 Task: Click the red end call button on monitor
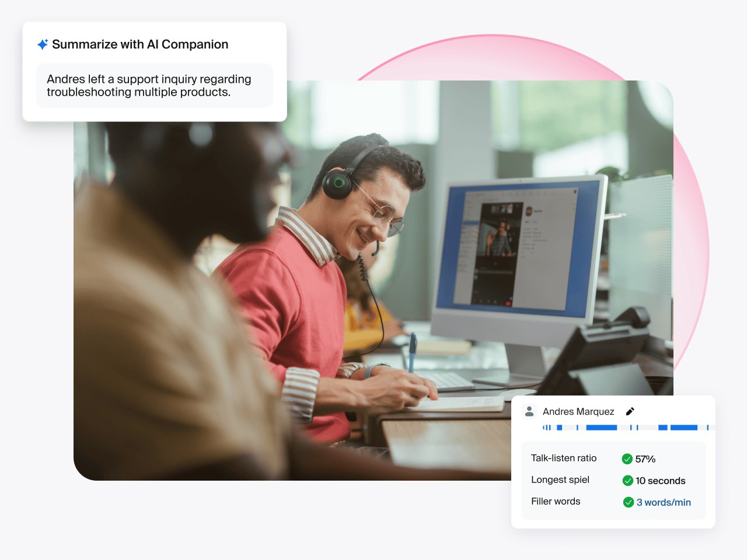[508, 303]
